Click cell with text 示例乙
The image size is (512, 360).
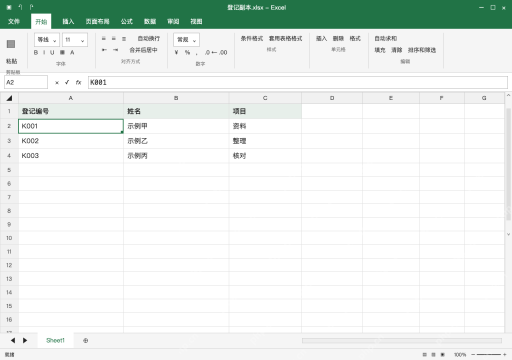176,141
